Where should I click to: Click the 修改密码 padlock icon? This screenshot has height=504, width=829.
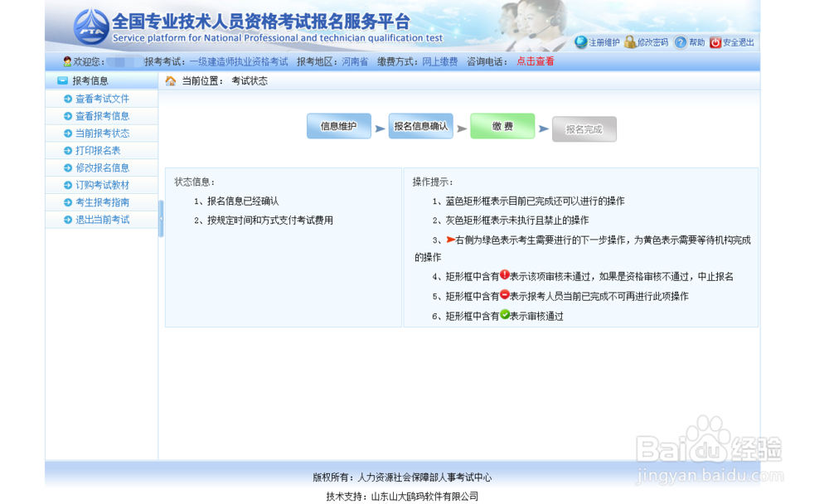630,42
